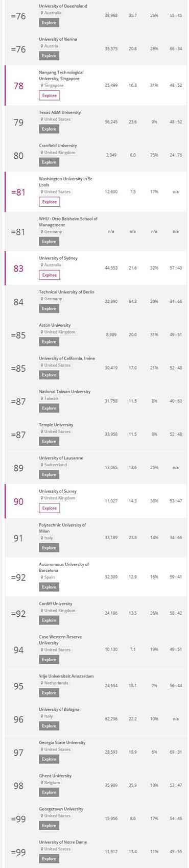
Task: Click the Explore button for University of Queensland
Action: click(x=49, y=22)
